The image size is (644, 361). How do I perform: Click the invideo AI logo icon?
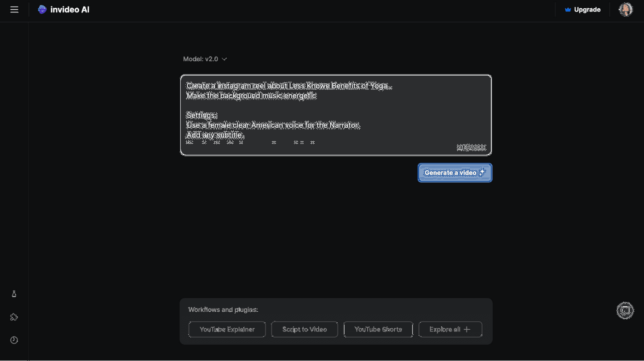click(x=42, y=10)
